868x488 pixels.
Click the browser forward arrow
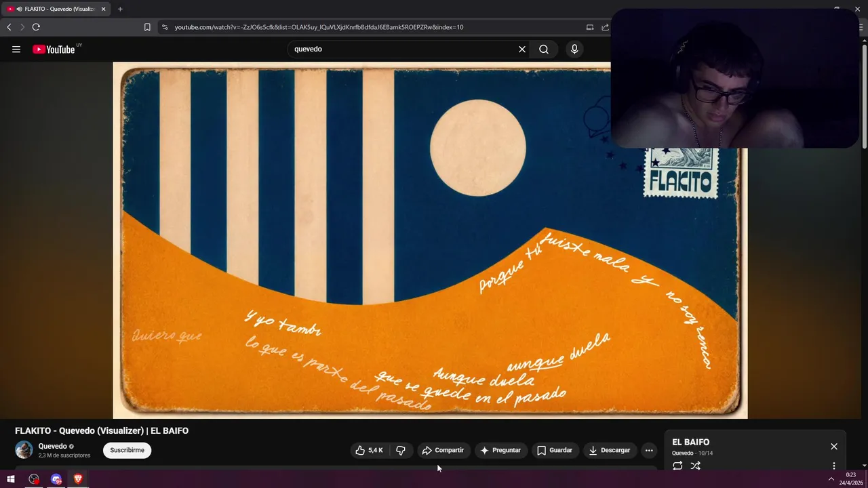coord(22,27)
